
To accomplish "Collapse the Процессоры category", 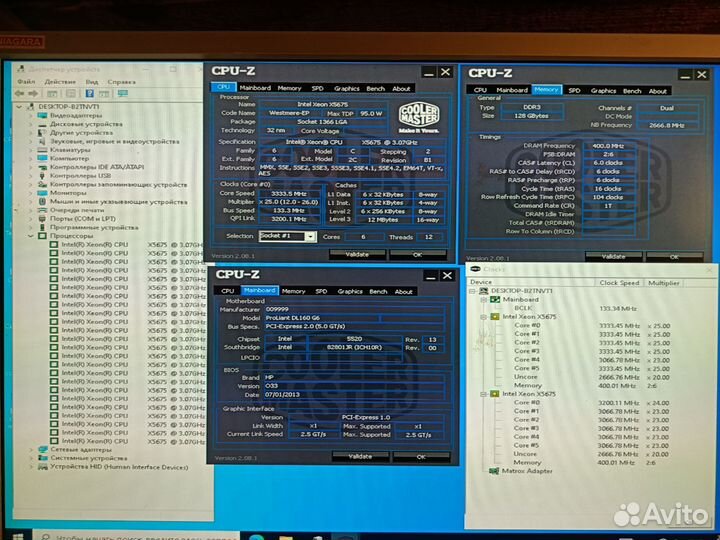I will tap(31, 236).
